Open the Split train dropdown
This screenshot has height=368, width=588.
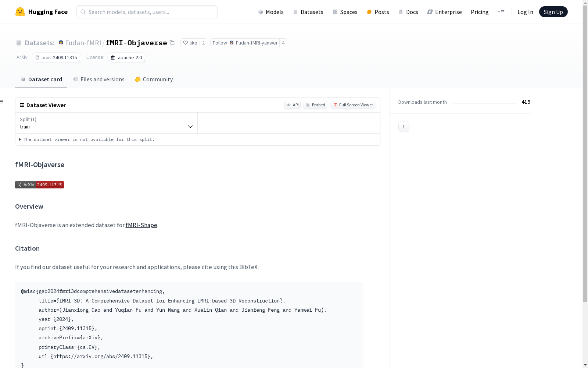pyautogui.click(x=106, y=123)
